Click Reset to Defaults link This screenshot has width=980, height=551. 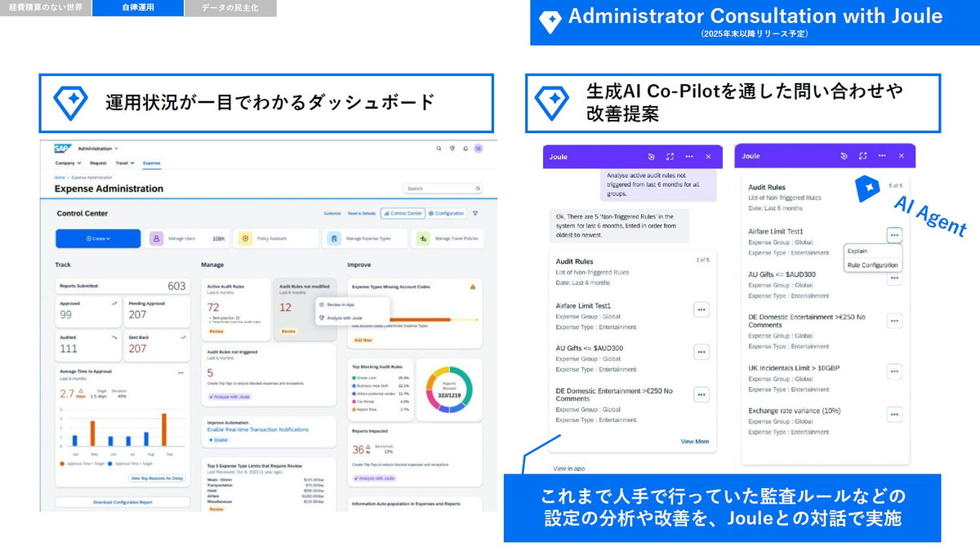tap(362, 213)
